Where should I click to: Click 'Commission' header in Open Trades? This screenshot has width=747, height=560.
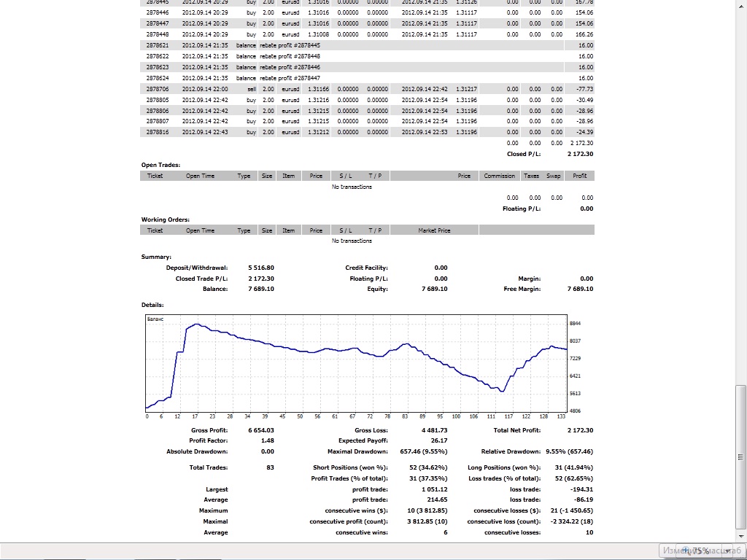click(x=499, y=176)
